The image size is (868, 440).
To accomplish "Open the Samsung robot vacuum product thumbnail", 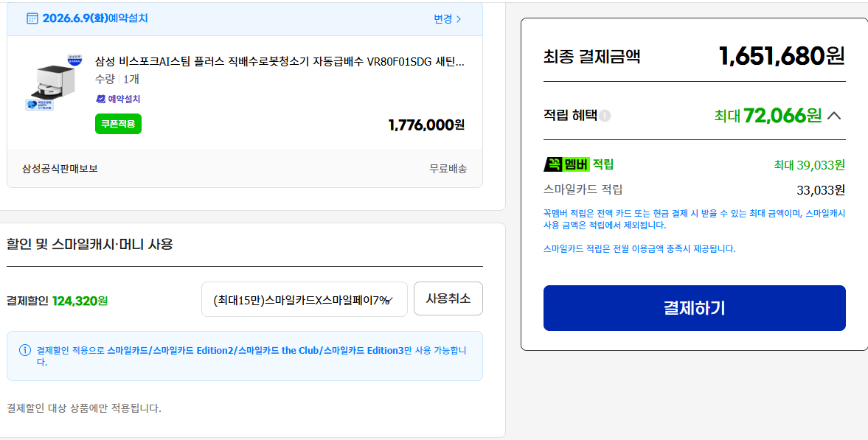I will click(54, 83).
